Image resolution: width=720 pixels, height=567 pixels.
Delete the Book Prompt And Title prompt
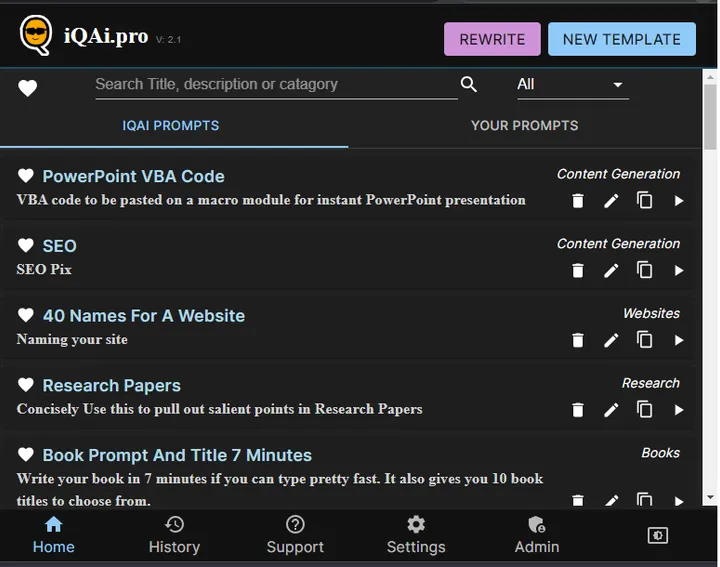point(578,500)
